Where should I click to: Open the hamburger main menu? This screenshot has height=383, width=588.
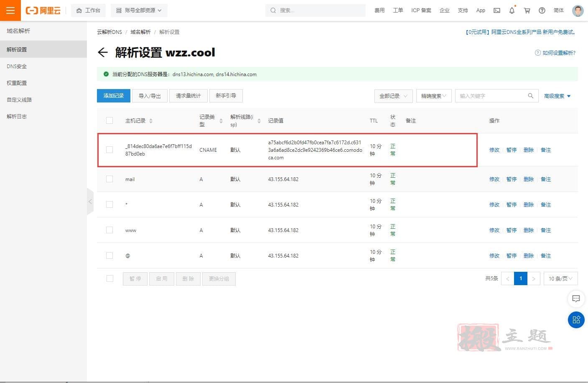10,10
